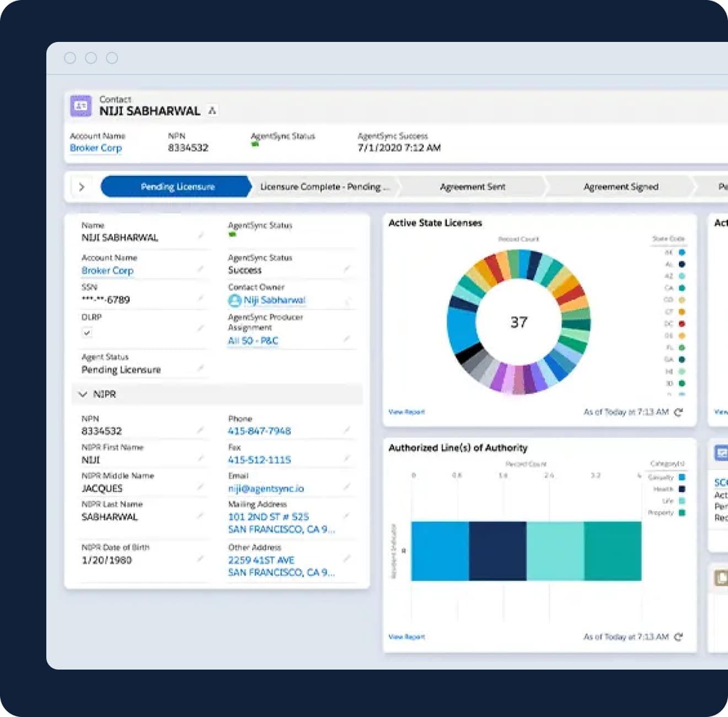The height and width of the screenshot is (717, 728).
Task: Refresh the Active State Licenses chart
Action: (678, 412)
